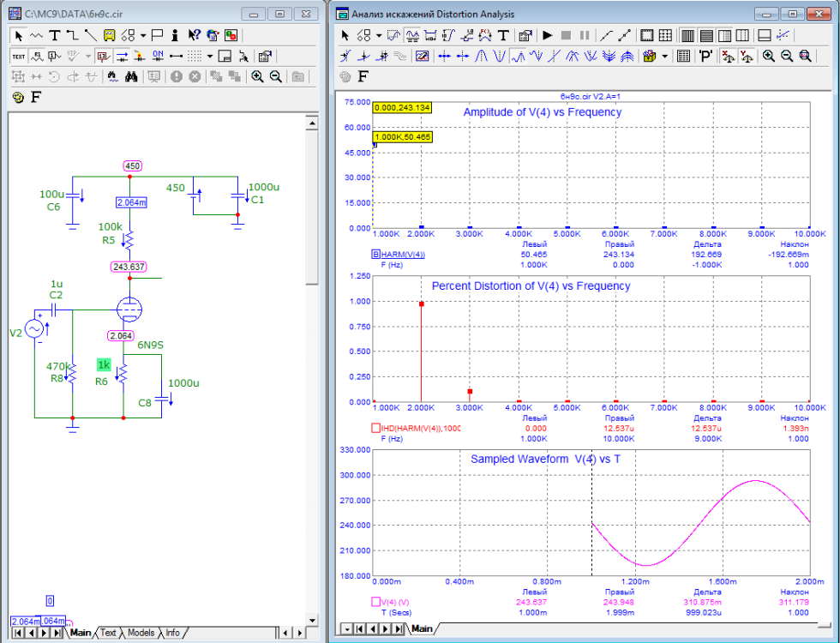The width and height of the screenshot is (840, 643).
Task: Click the zoom out magnifier in schematic window
Action: tap(275, 76)
